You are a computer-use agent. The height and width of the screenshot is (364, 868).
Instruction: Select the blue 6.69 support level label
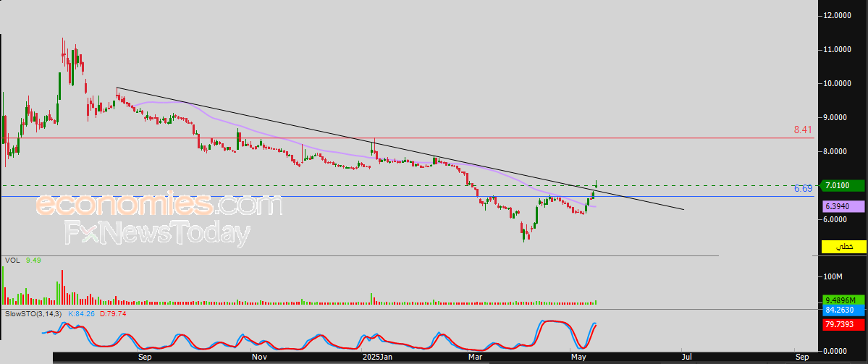click(x=802, y=189)
